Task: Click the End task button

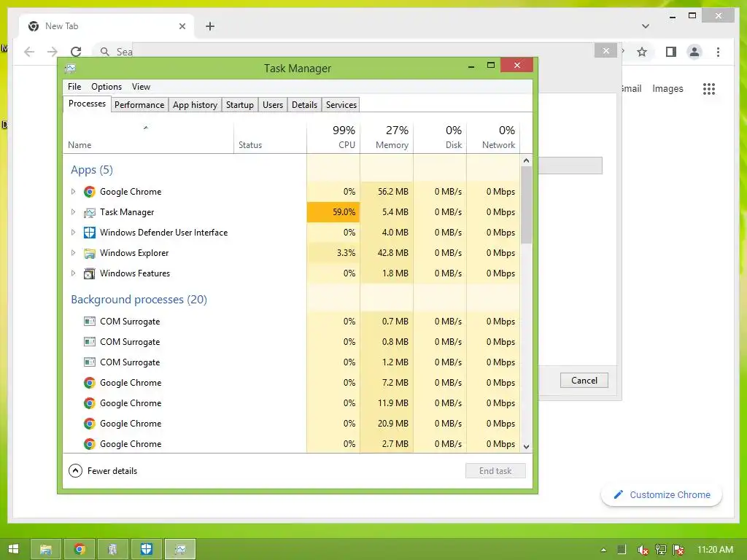Action: pyautogui.click(x=495, y=471)
